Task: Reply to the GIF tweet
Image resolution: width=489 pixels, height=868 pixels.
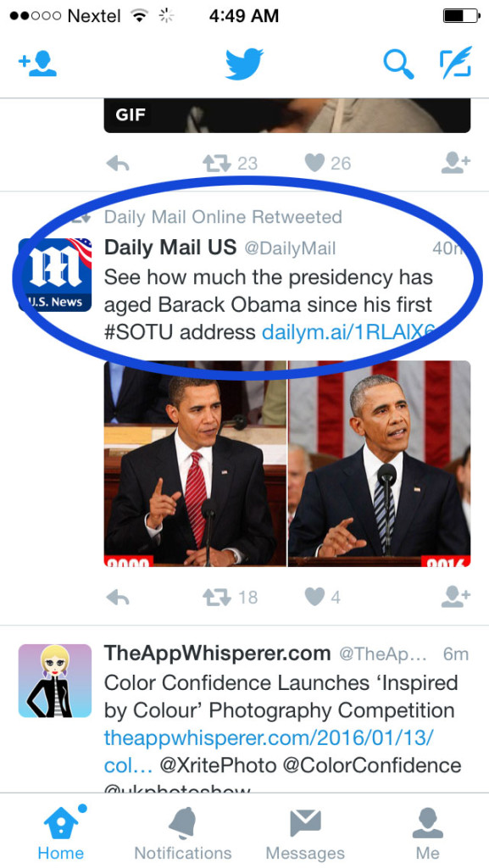Action: [117, 163]
